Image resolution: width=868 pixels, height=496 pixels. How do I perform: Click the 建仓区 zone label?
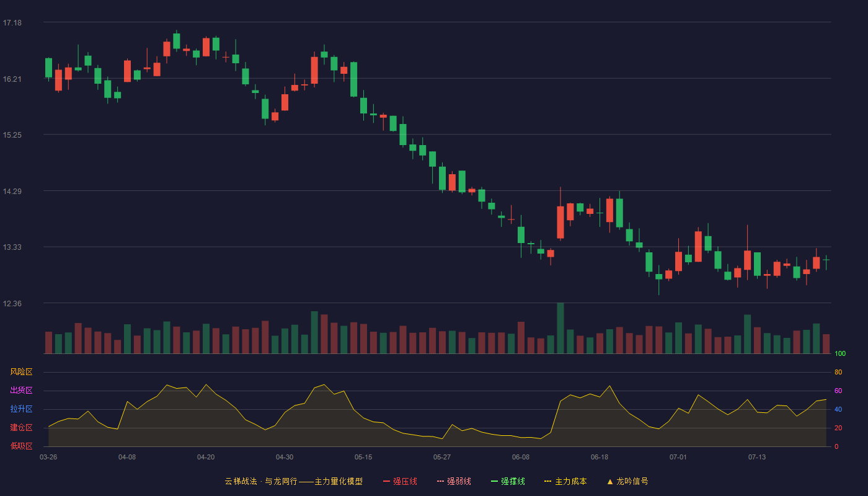[x=21, y=428]
